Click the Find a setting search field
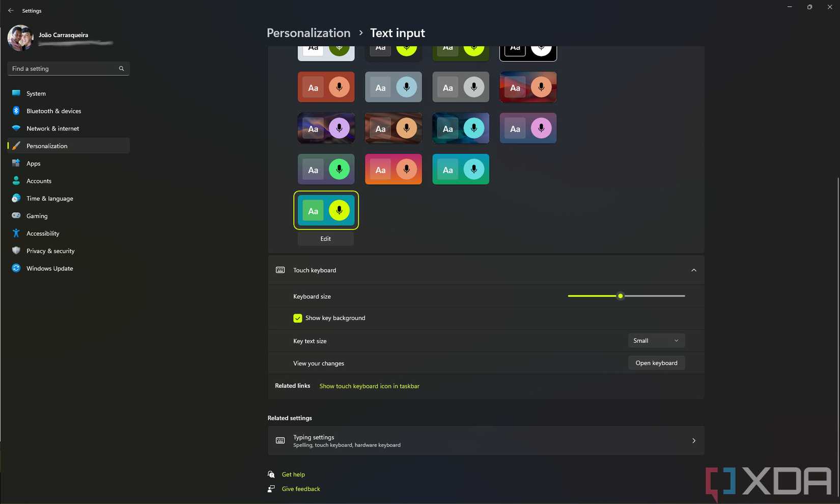The width and height of the screenshot is (840, 504). click(69, 69)
